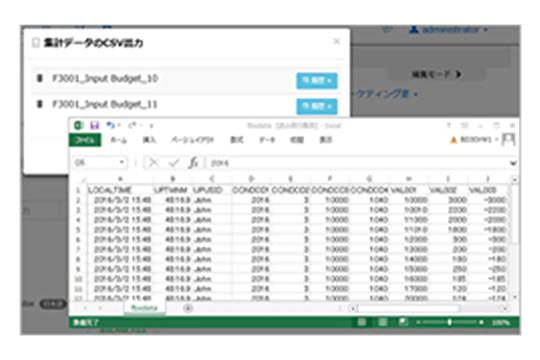Click the next sheet navigation arrow
Viewport: 540px width, 360px height.
coord(100,308)
